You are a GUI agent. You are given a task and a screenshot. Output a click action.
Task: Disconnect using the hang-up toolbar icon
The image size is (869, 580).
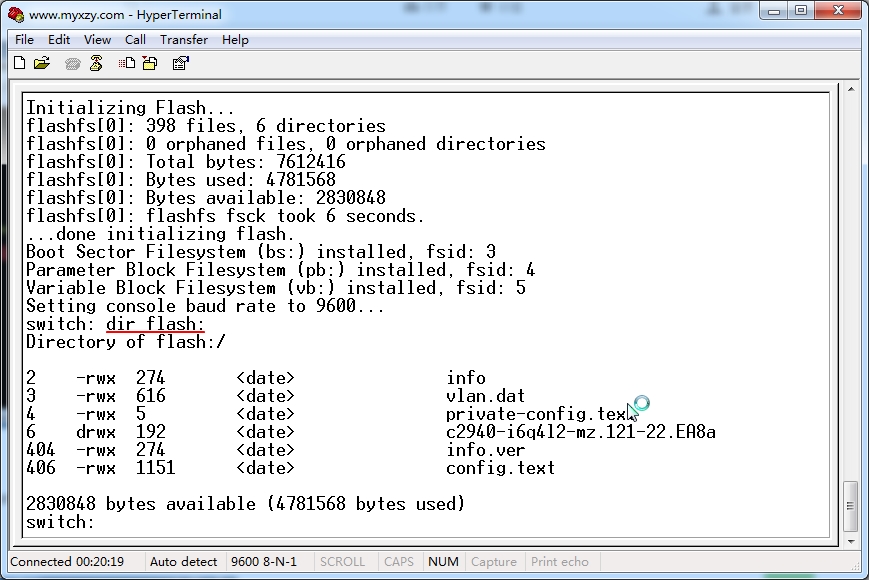click(96, 63)
